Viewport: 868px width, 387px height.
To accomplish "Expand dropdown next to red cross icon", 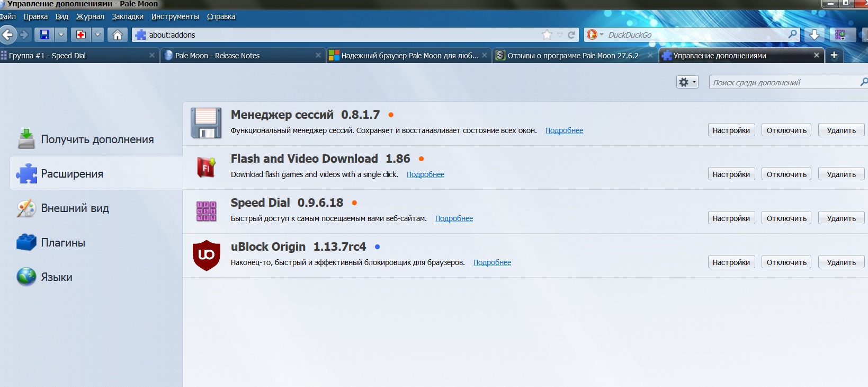I will pyautogui.click(x=97, y=35).
